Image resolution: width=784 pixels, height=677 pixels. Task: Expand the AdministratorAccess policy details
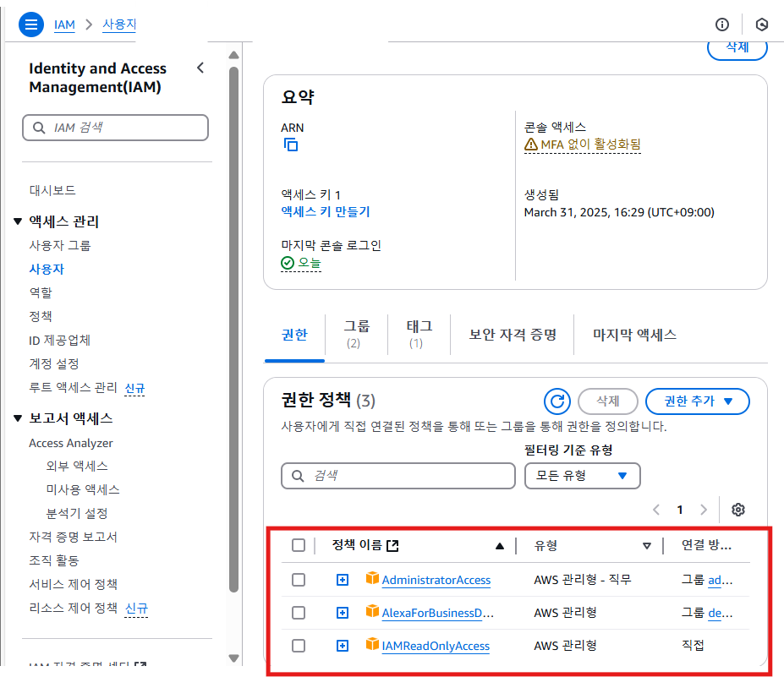(343, 580)
